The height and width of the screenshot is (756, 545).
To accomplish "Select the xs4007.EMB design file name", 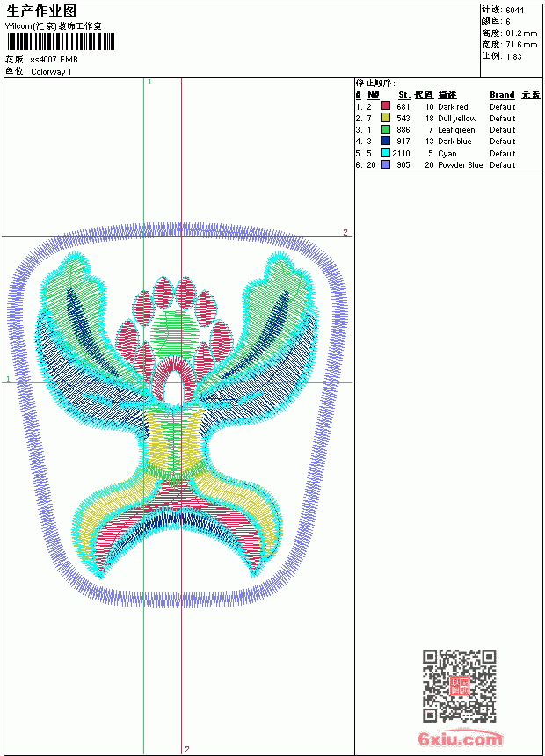I will (54, 60).
